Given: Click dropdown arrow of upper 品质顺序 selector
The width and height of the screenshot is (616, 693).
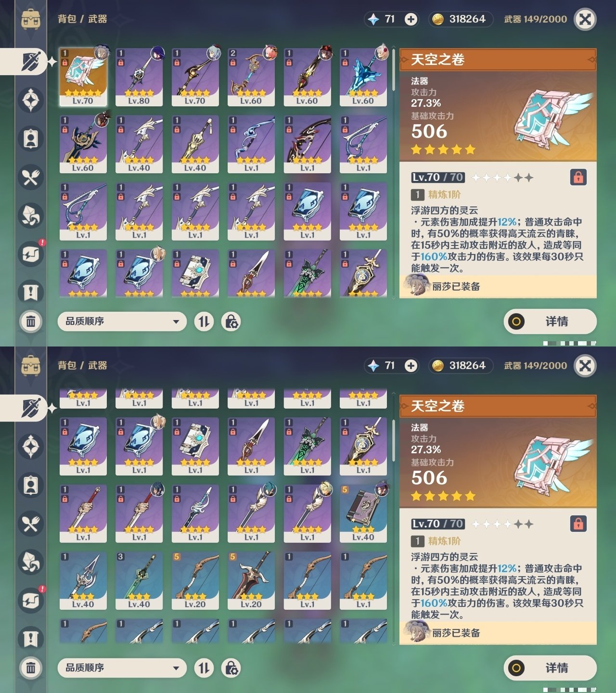Looking at the screenshot, I should pos(176,321).
